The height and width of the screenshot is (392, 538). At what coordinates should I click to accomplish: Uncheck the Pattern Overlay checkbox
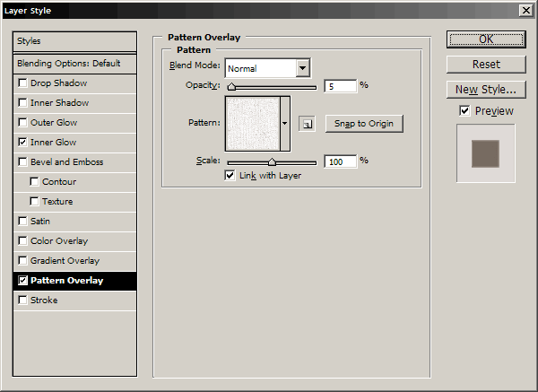click(22, 281)
